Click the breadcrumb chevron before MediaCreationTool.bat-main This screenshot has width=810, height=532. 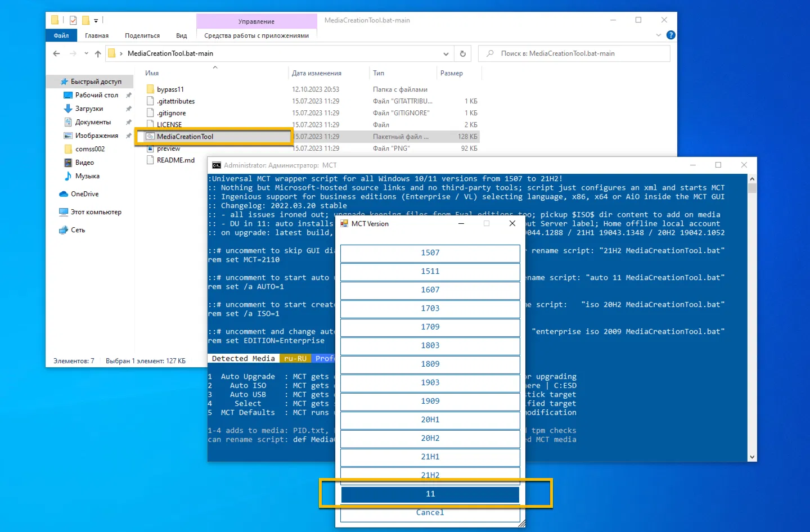(121, 53)
